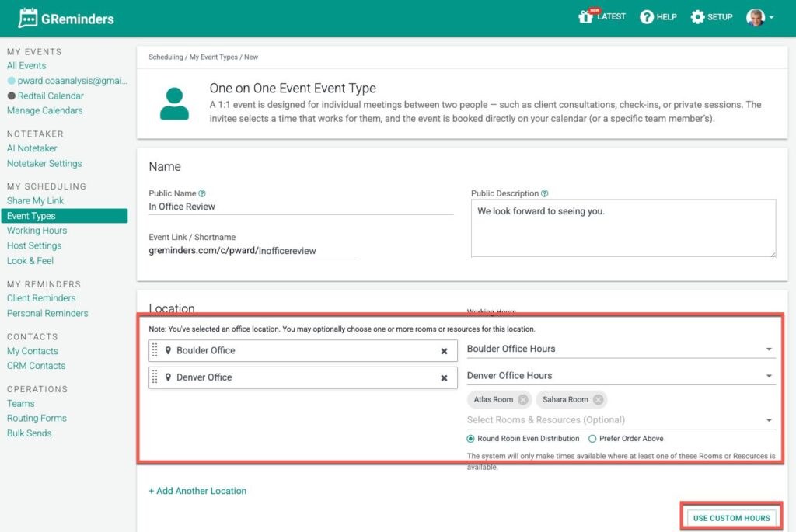Viewport: 796px width, 532px height.
Task: Open Select Rooms & Resources dropdown
Action: click(x=769, y=420)
